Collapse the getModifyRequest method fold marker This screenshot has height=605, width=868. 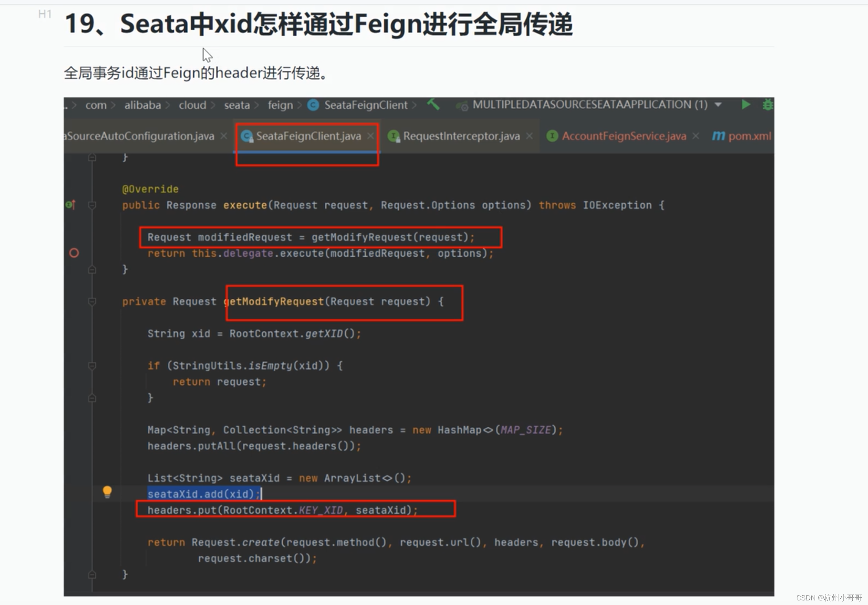(x=92, y=302)
